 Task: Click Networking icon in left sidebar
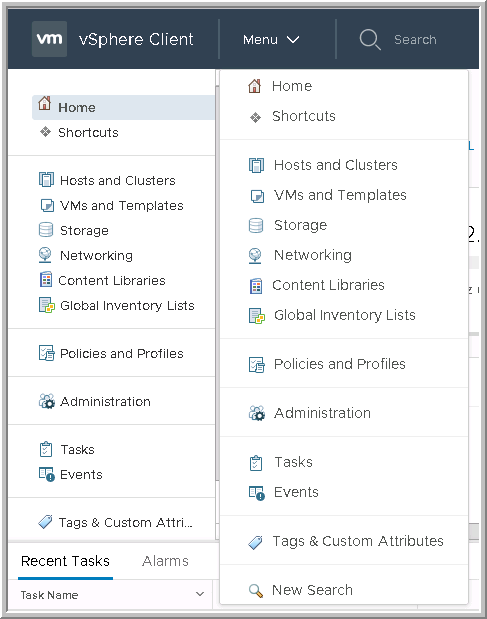[45, 255]
